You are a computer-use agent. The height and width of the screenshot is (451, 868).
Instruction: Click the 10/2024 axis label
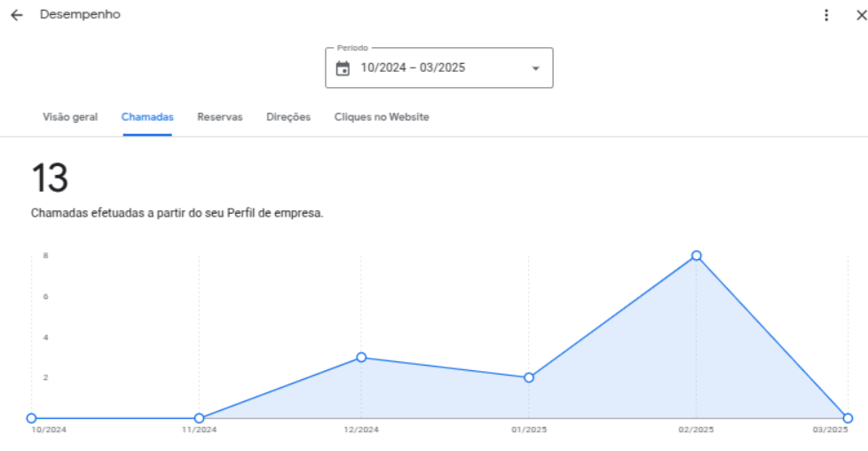pos(49,430)
